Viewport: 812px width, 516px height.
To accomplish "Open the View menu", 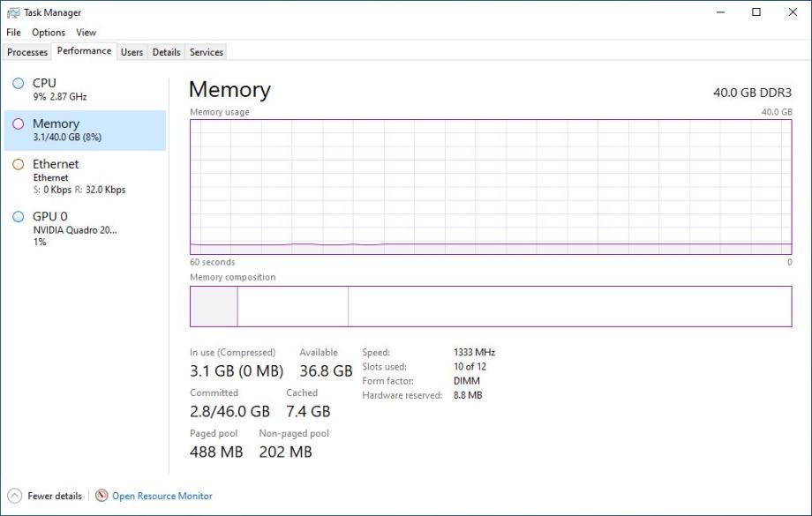I will click(x=86, y=33).
